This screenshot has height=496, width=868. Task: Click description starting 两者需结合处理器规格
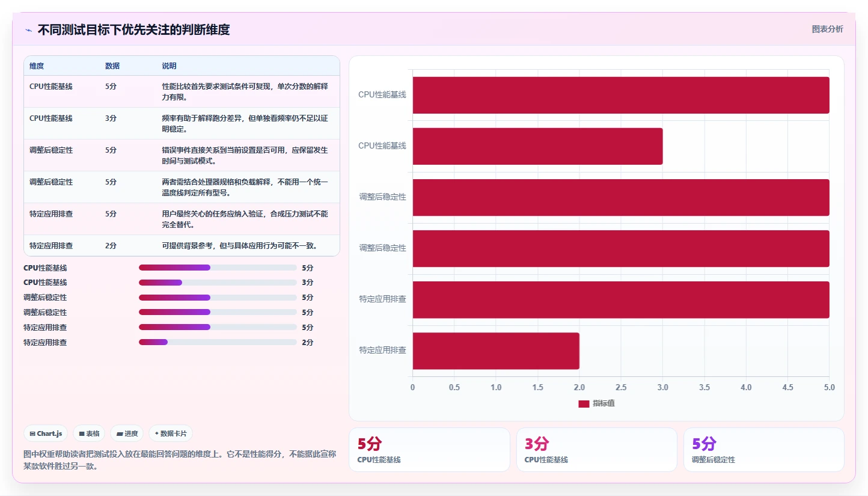tap(245, 188)
